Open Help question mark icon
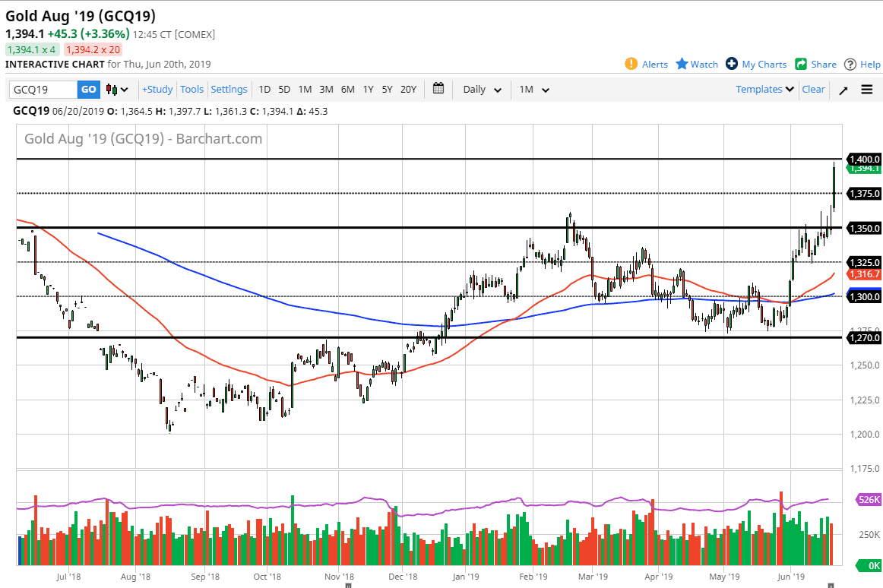883x588 pixels. pos(850,64)
